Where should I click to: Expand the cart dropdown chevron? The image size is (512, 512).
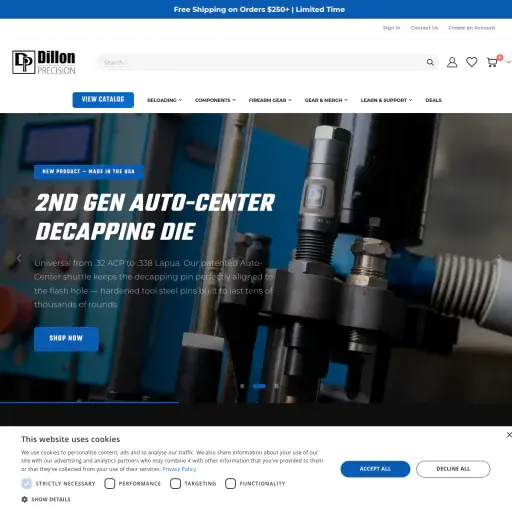coord(509,62)
